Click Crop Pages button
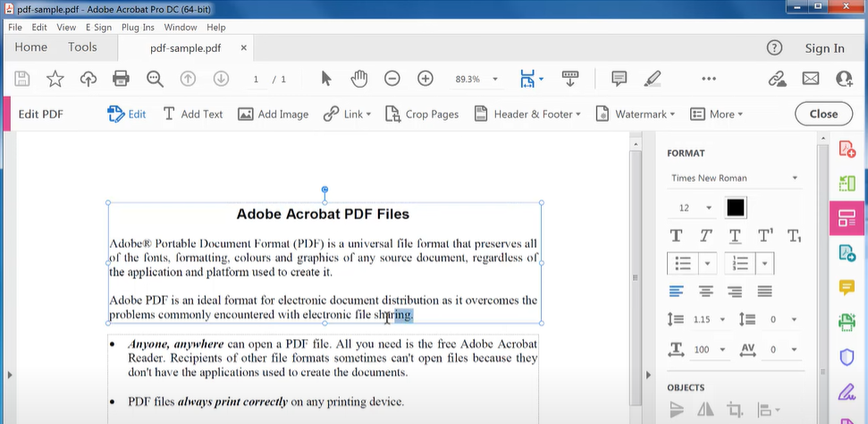 pyautogui.click(x=422, y=114)
